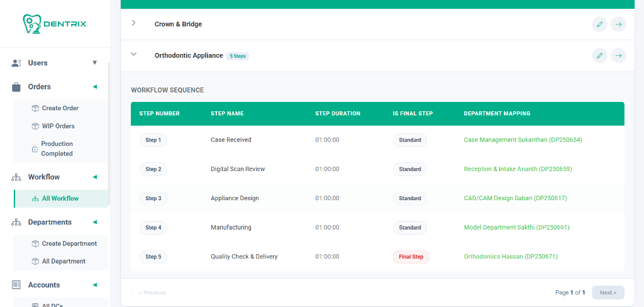Click the Step 3 badge

click(x=153, y=199)
